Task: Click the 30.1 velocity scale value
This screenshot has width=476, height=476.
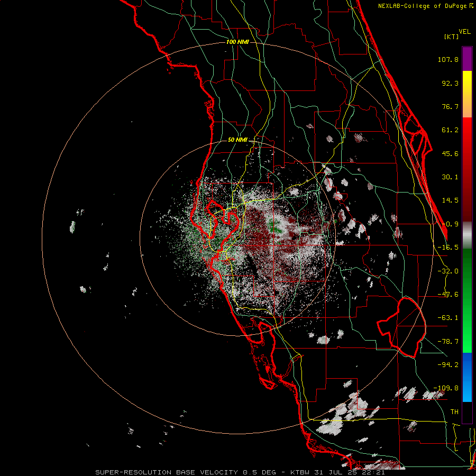Action: tap(450, 177)
